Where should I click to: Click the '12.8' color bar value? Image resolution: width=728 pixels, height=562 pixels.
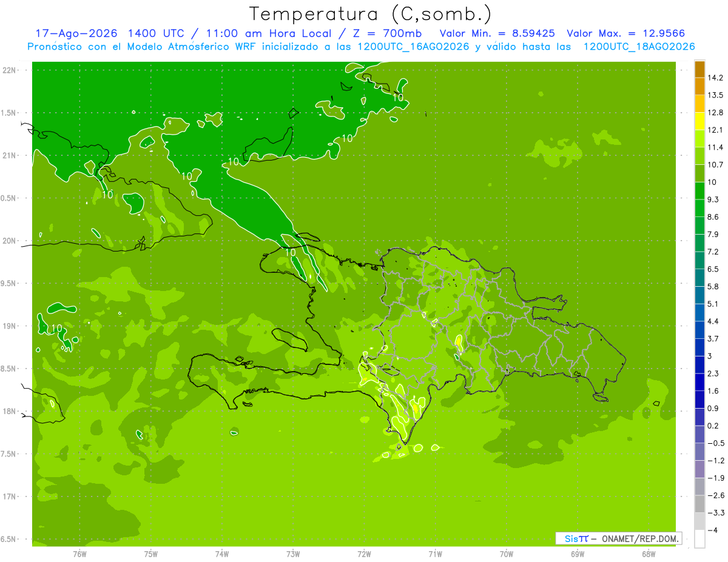point(715,112)
